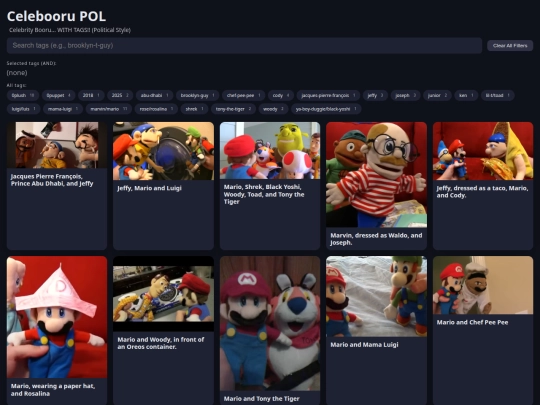Select the tony-the-tiger tag

coord(233,109)
